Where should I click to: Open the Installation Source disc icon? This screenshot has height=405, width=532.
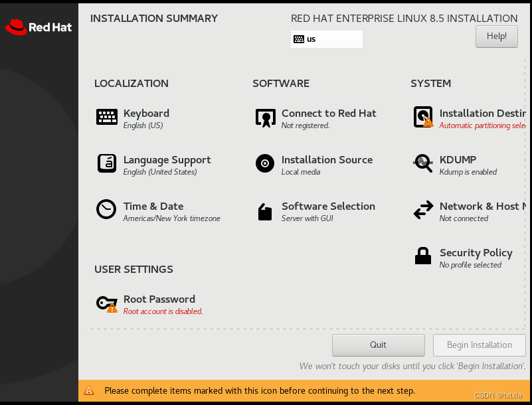click(x=265, y=163)
